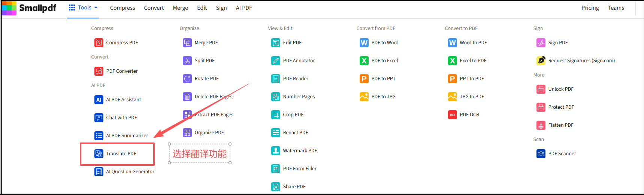This screenshot has width=644, height=195.
Task: Collapse the Tools dropdown menu
Action: 83,8
